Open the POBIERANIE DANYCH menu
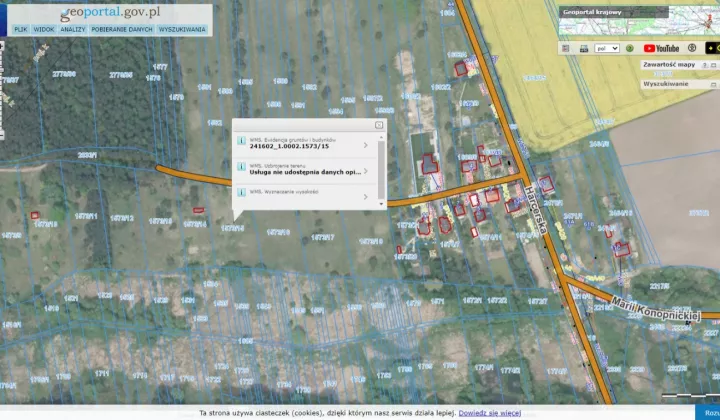This screenshot has width=720, height=420. pyautogui.click(x=122, y=29)
